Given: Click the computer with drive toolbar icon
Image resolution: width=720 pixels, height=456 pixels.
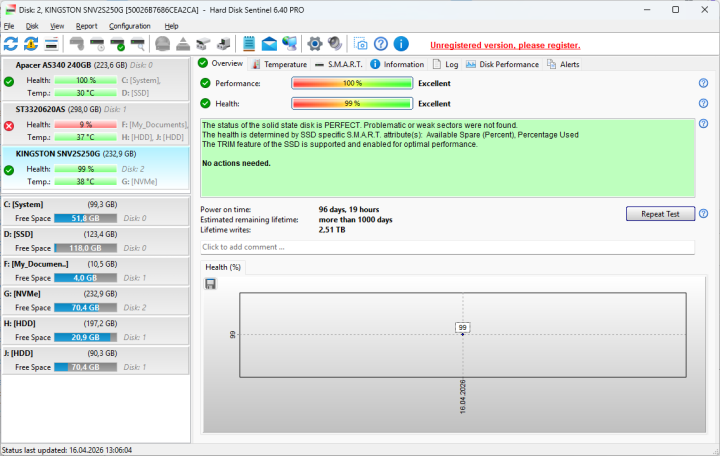Looking at the screenshot, I should 224,44.
